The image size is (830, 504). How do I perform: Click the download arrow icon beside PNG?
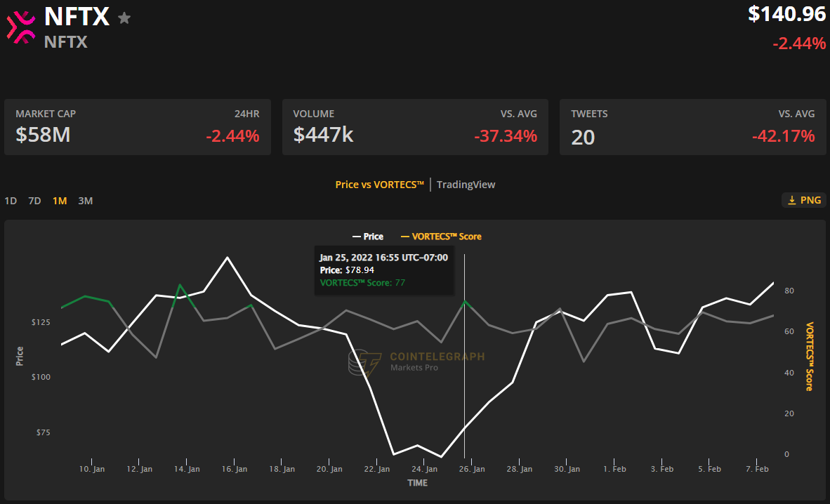791,200
